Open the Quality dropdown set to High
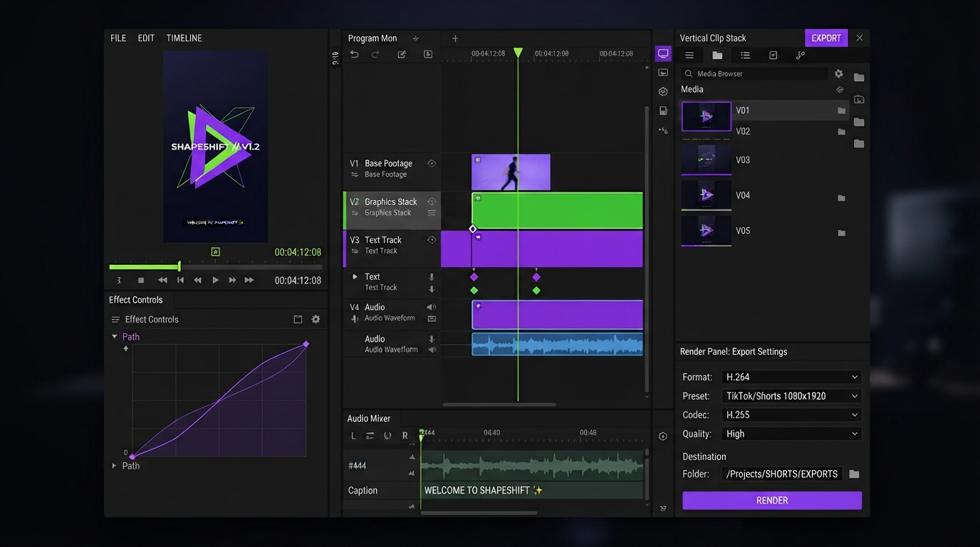Image resolution: width=980 pixels, height=547 pixels. click(792, 434)
